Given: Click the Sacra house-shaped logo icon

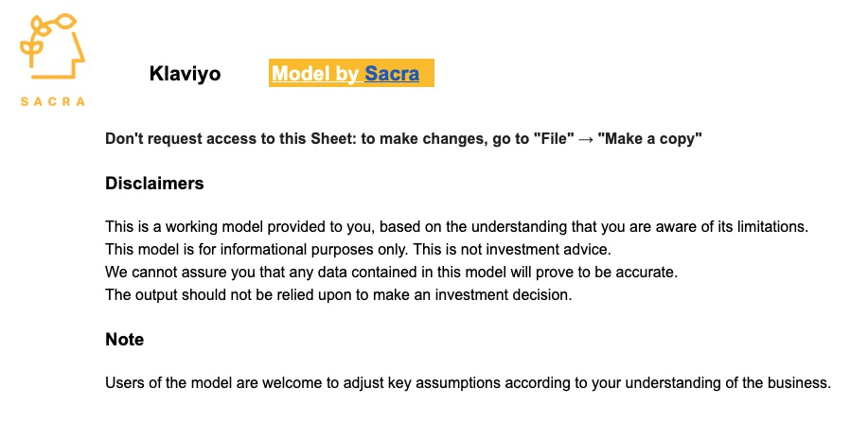Looking at the screenshot, I should click(x=53, y=47).
